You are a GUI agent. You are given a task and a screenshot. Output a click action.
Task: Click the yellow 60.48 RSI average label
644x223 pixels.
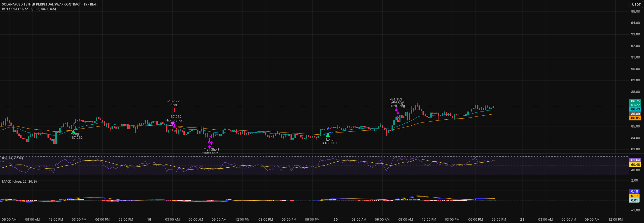pyautogui.click(x=635, y=165)
